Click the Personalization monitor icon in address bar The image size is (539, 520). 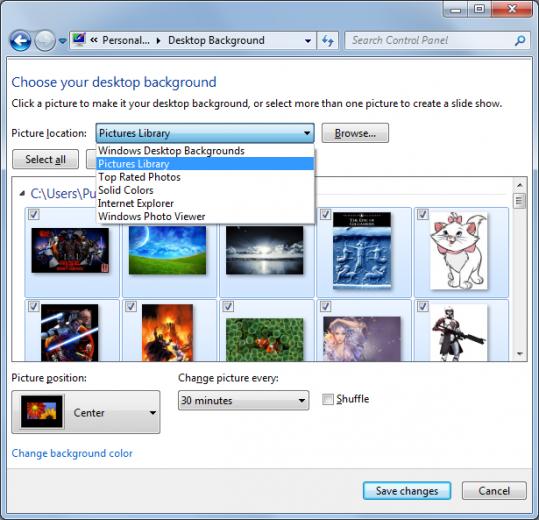[x=79, y=40]
